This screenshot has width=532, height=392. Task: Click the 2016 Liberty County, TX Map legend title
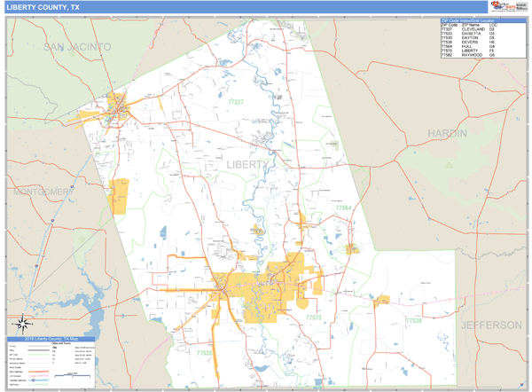(x=51, y=339)
